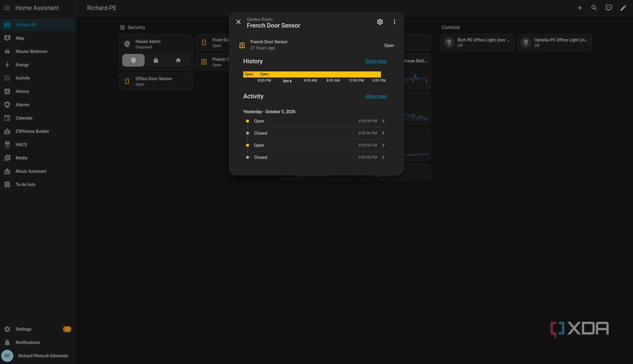This screenshot has width=633, height=364.
Task: Toggle the Ophelia PE Office Light card
Action: coord(554,42)
